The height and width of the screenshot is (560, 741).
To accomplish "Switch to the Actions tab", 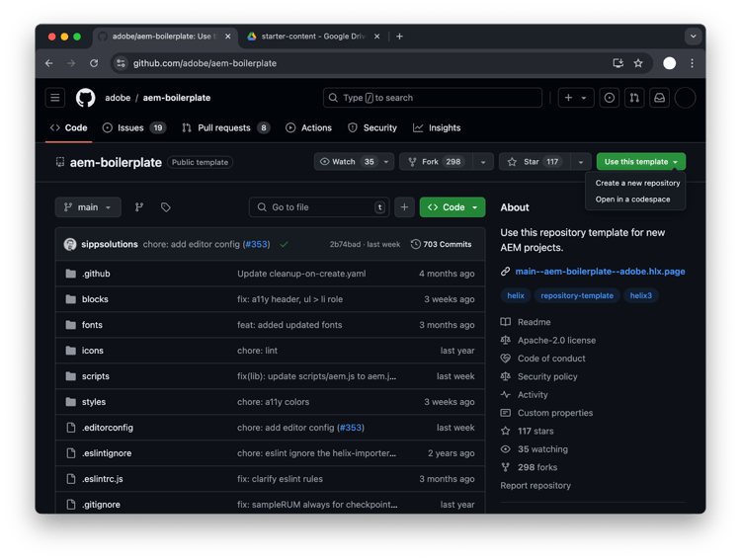I will tap(308, 128).
